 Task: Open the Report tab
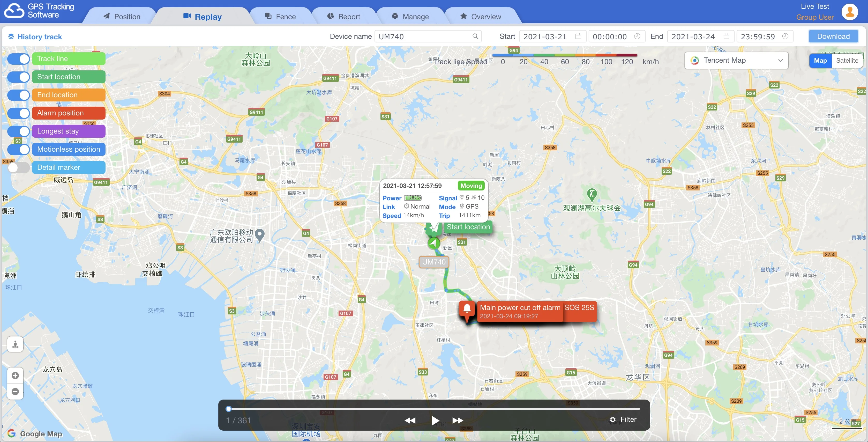[344, 17]
